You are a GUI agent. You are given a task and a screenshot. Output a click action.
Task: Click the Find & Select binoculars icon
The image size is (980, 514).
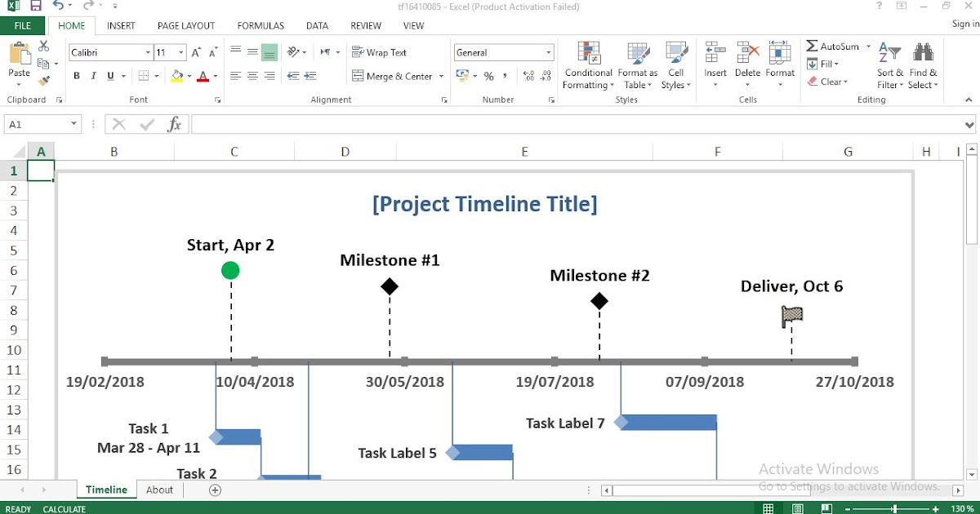(x=923, y=51)
